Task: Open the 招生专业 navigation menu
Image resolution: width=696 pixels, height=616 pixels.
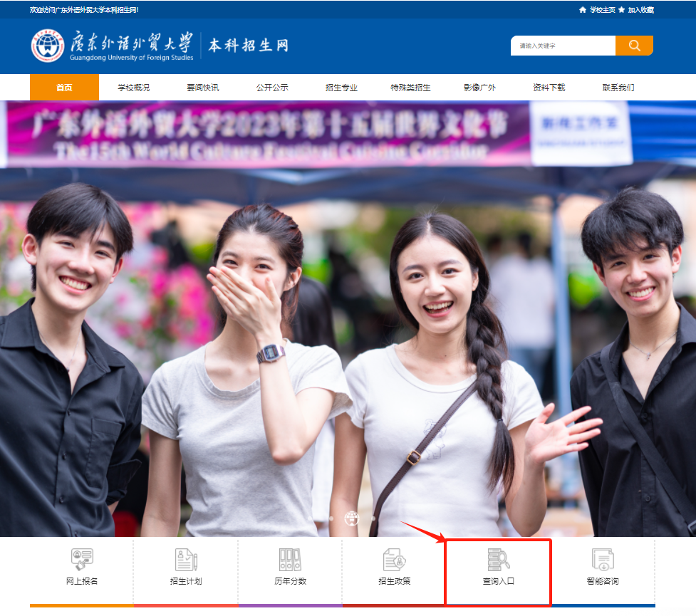Action: (x=341, y=87)
